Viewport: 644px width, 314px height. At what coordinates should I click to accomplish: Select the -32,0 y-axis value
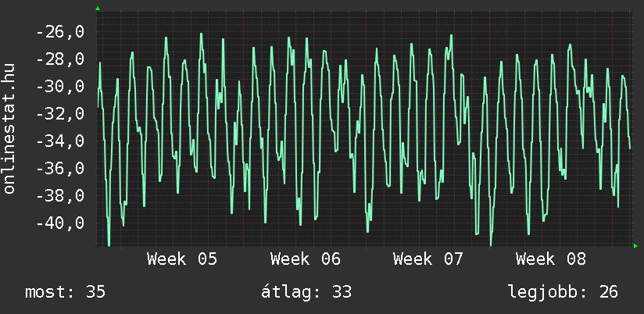point(60,114)
